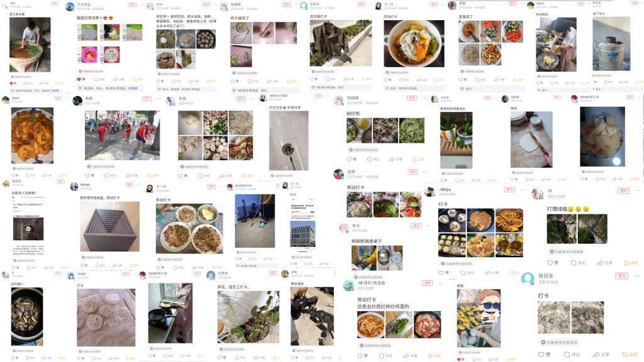This screenshot has width=644, height=362.
Task: Unlike the 酸酸甘草泡萝卜 post's red heart
Action: click(x=79, y=79)
